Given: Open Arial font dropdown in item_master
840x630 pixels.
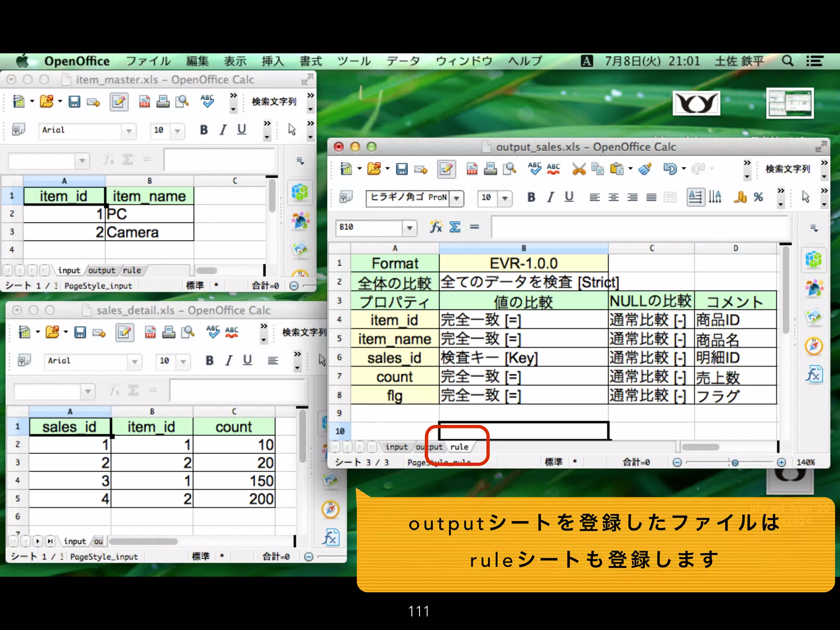Looking at the screenshot, I should (129, 131).
